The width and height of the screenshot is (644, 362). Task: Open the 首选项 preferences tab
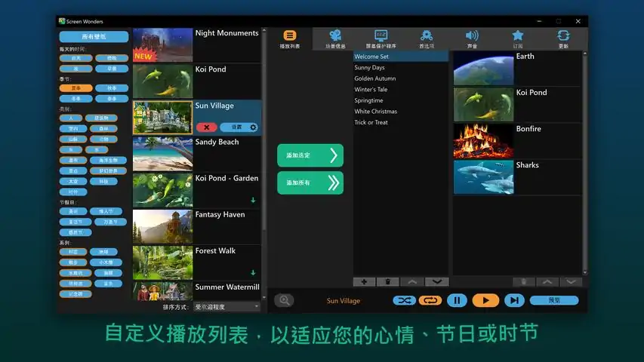[427, 39]
